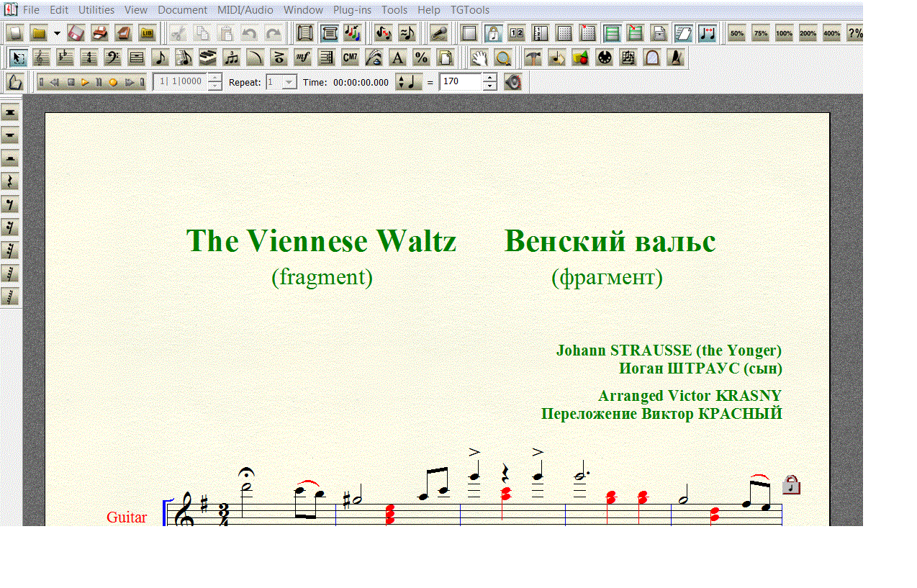This screenshot has height=588, width=917.
Task: Click the Record button in playback controls
Action: tap(113, 82)
